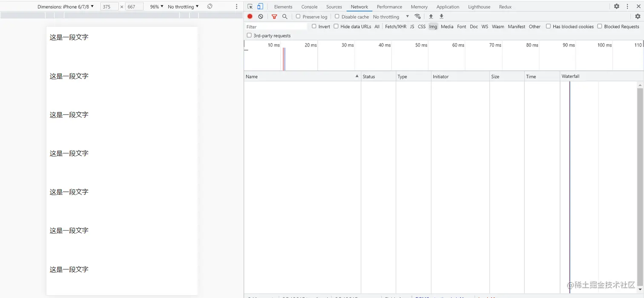
Task: Stop recording network log
Action: pos(250,17)
